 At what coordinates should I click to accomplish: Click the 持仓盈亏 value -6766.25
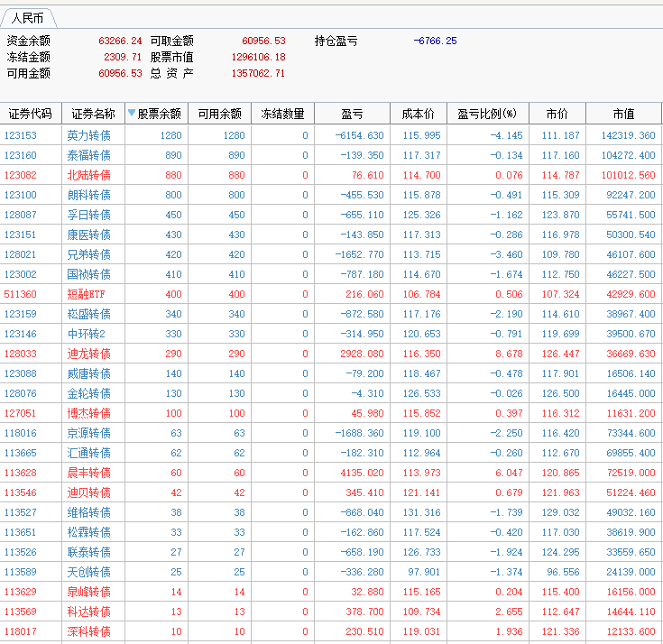pyautogui.click(x=435, y=41)
